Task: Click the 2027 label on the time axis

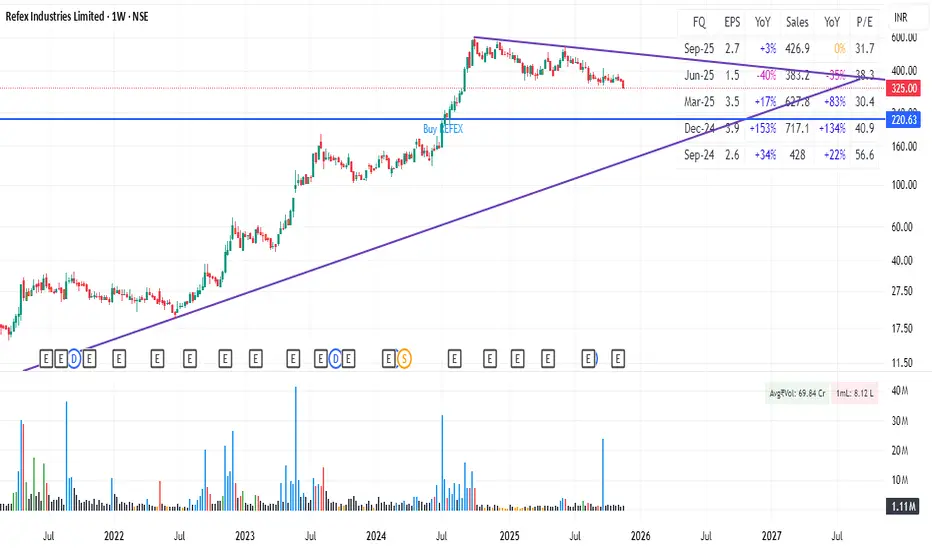Action: pos(772,536)
